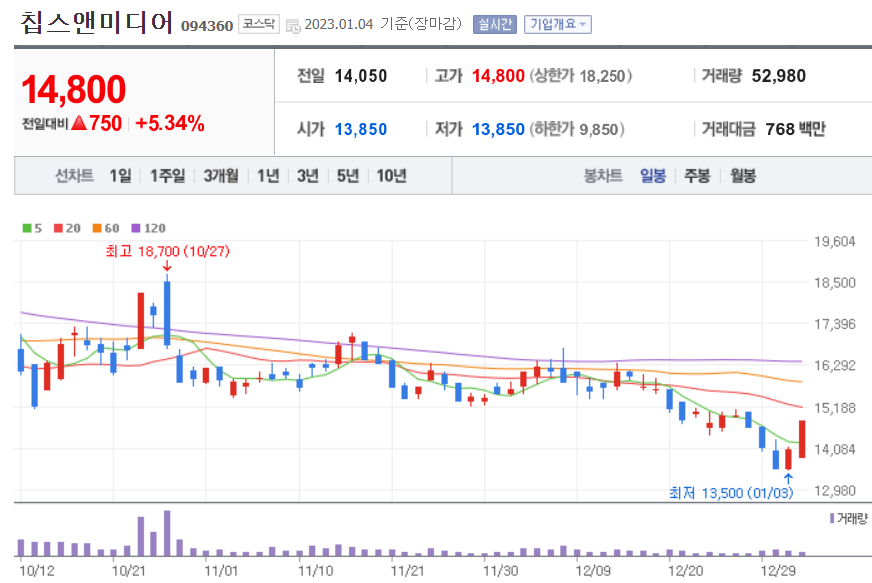The height and width of the screenshot is (583, 872).
Task: Click the +5.34% change rate
Action: coord(170,123)
